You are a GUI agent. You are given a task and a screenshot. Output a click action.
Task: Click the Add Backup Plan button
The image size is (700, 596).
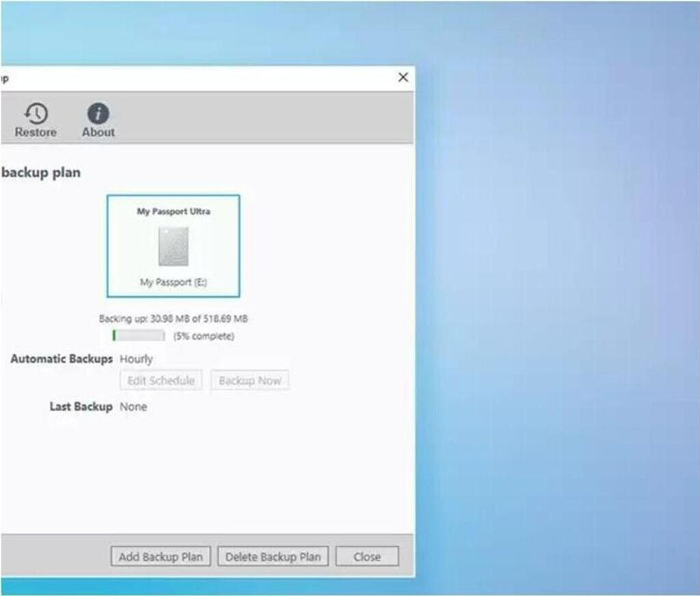click(161, 556)
